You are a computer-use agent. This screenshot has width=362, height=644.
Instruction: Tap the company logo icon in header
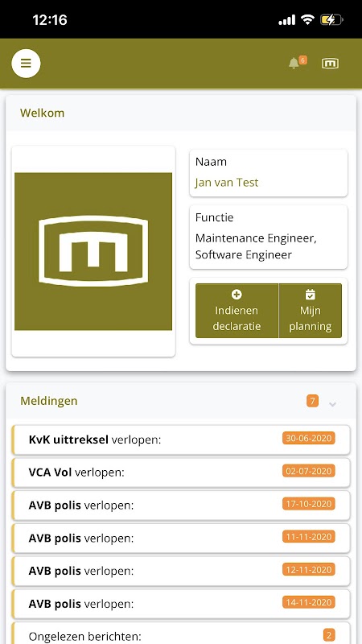[331, 64]
